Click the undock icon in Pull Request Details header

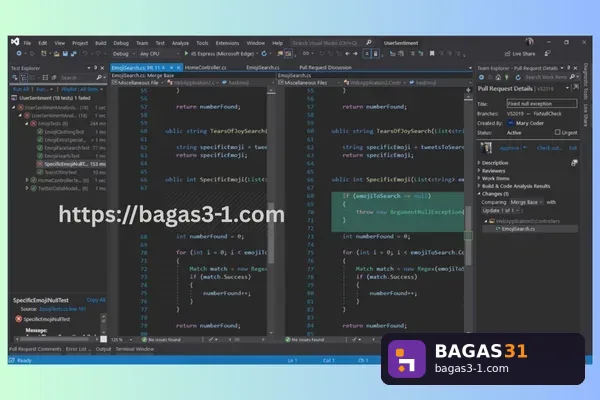(576, 88)
